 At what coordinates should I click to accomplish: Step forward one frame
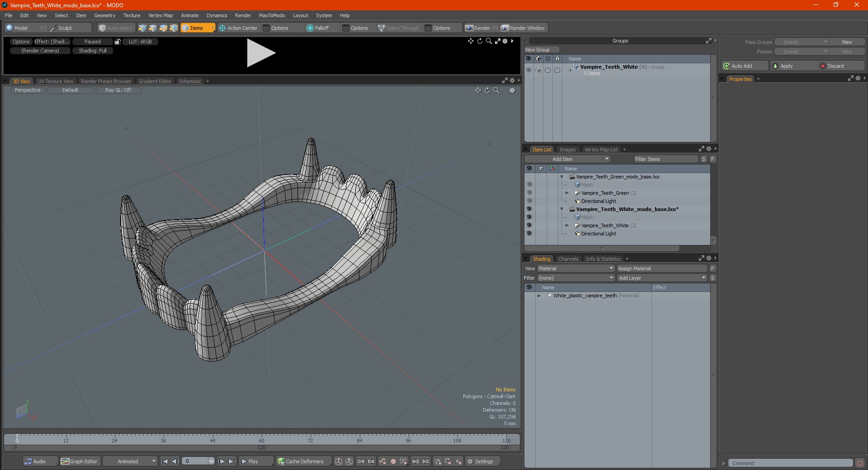(x=221, y=461)
